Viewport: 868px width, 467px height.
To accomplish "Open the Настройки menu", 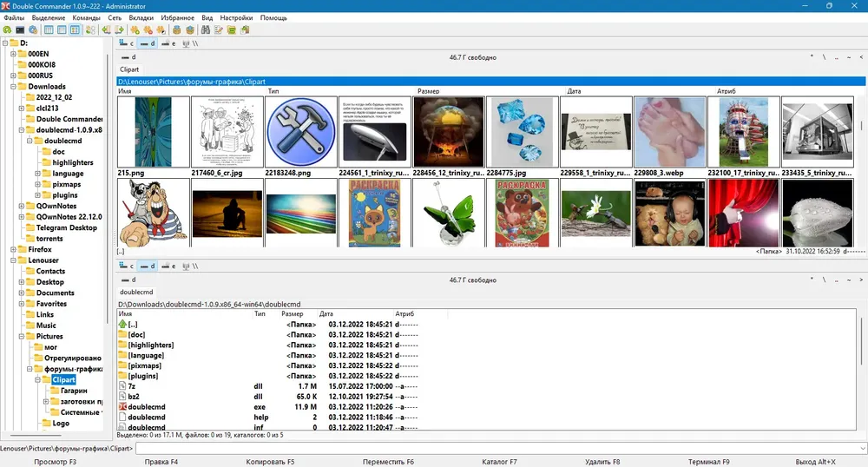I will (x=236, y=17).
